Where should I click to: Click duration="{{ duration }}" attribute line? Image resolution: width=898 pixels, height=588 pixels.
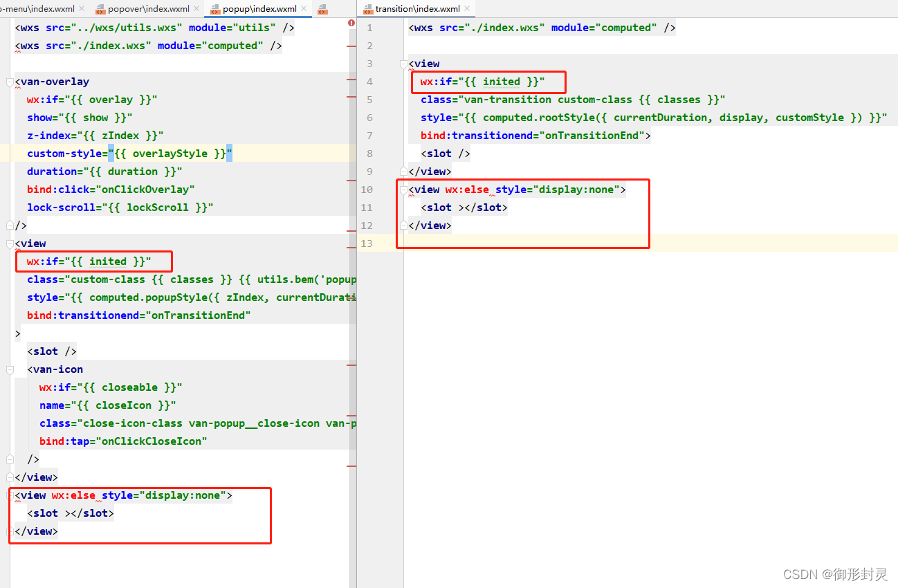tap(105, 172)
